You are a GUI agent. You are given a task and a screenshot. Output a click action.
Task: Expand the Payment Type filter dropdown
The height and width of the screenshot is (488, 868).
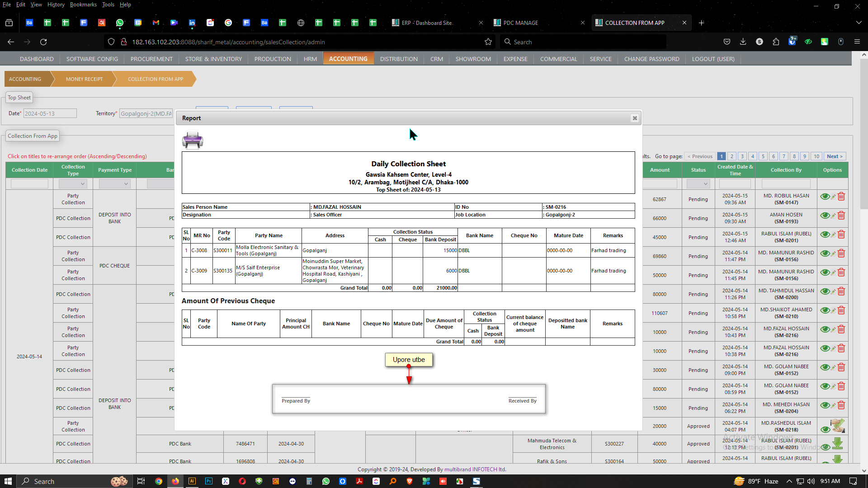pos(115,184)
